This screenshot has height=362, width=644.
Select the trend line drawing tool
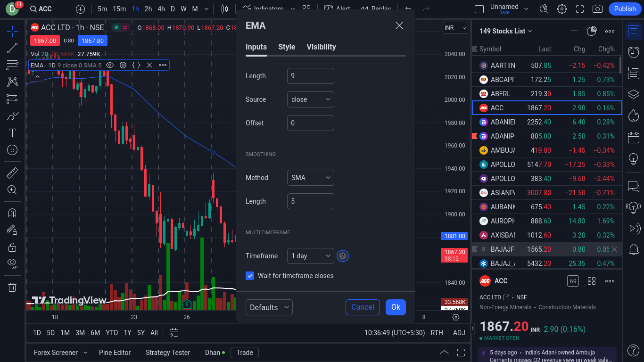[x=12, y=48]
